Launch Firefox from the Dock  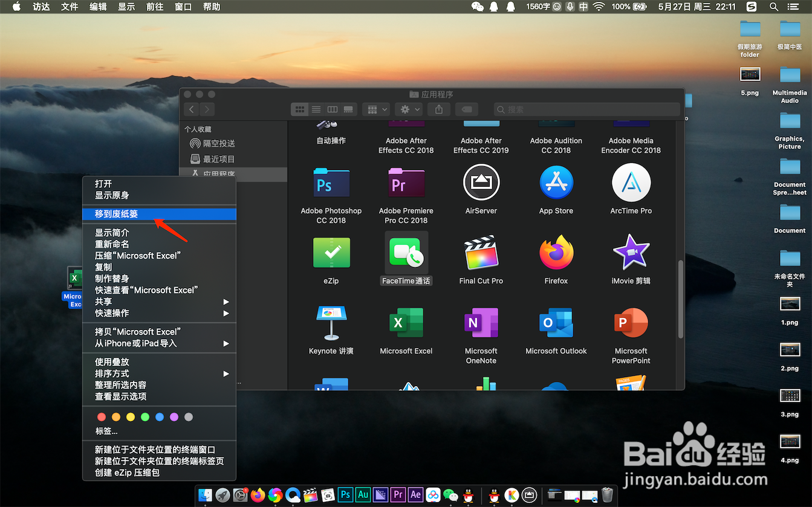(258, 495)
